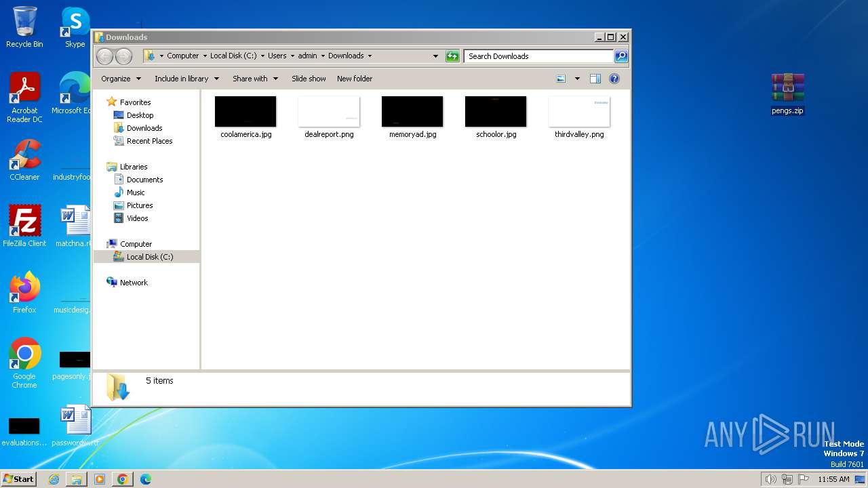Screen dimensions: 868x488
Task: Select the Skype desktop shortcut
Action: (x=75, y=27)
